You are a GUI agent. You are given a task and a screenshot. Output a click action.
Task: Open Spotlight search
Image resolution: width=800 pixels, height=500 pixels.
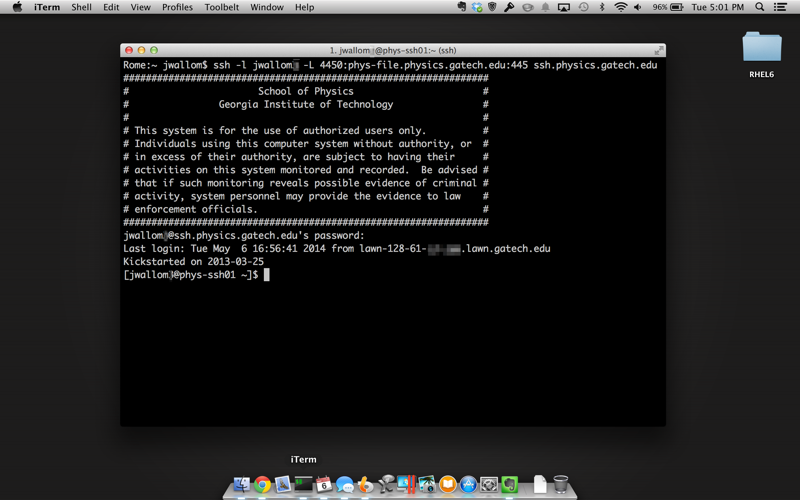(760, 7)
